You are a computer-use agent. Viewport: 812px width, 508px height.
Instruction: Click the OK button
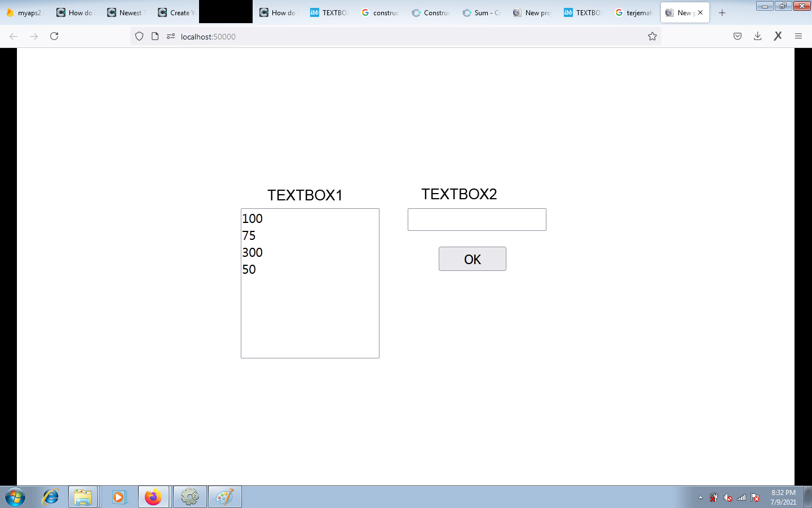click(473, 259)
